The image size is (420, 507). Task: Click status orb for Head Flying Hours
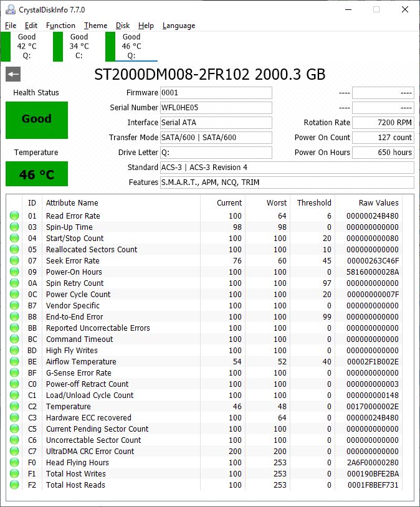(14, 462)
